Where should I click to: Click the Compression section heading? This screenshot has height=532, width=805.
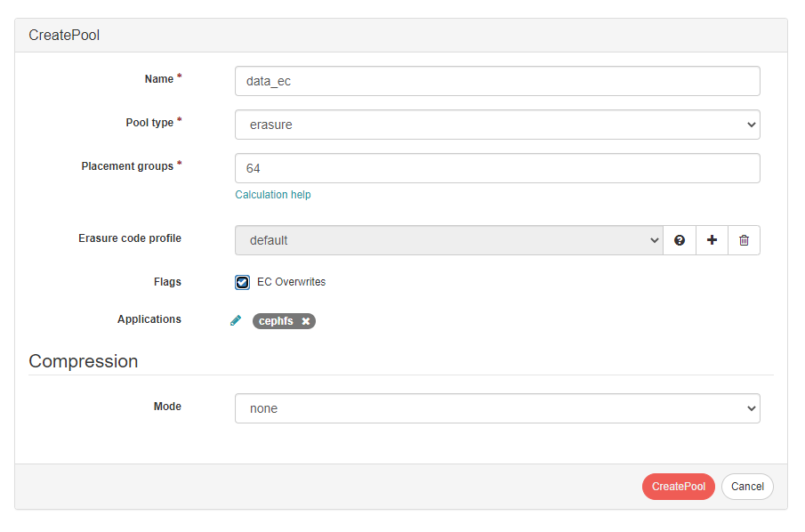(84, 361)
